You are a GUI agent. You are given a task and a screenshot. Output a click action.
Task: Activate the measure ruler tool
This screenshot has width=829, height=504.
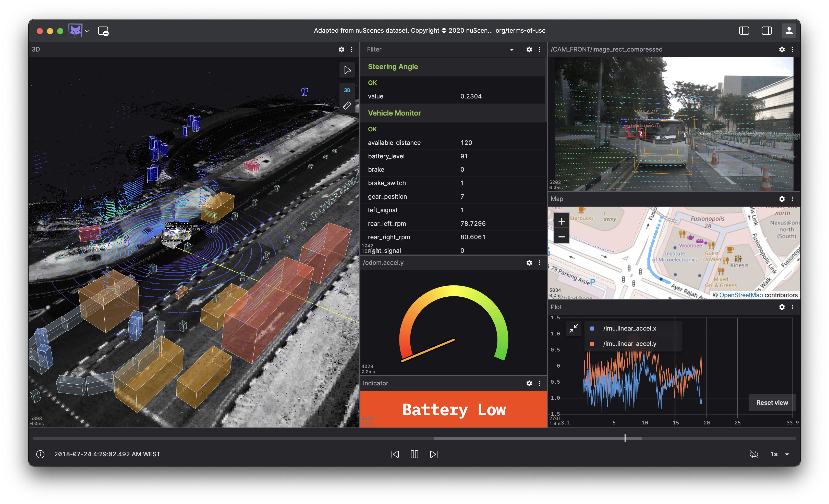click(x=347, y=106)
